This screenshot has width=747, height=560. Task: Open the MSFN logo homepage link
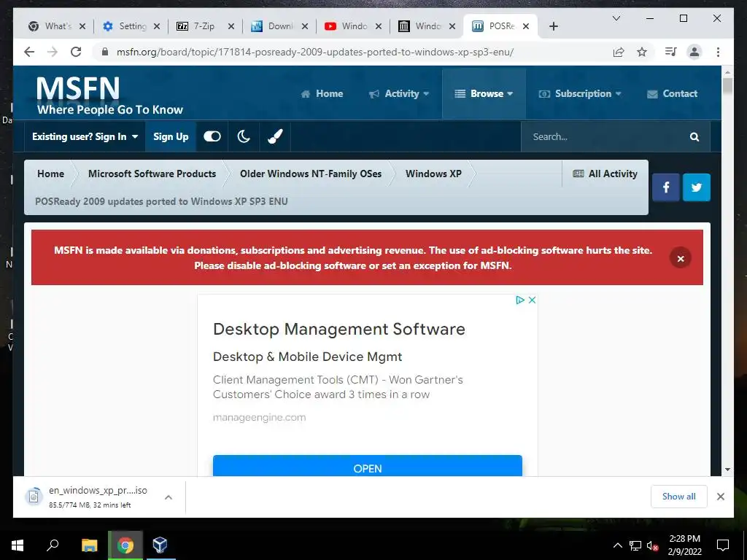pyautogui.click(x=109, y=96)
